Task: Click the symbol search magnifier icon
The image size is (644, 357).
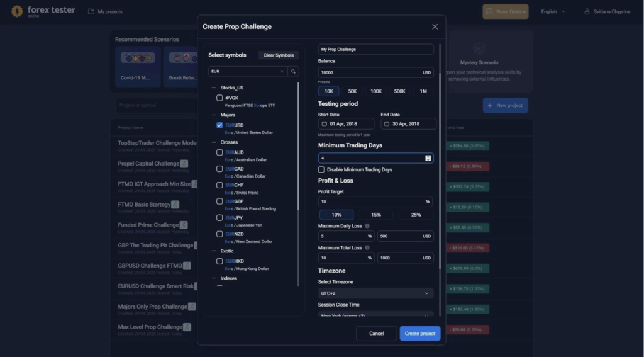Action: point(293,72)
